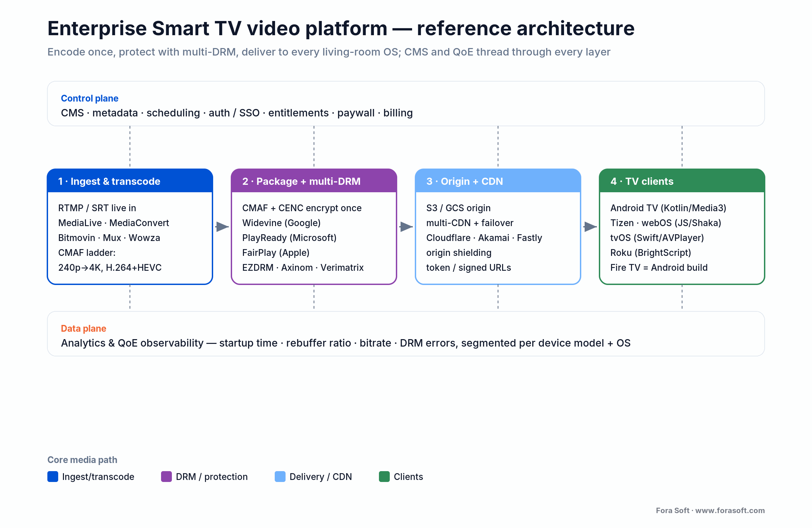812x528 pixels.
Task: Click the 'Clients' legend label
Action: pos(408,477)
